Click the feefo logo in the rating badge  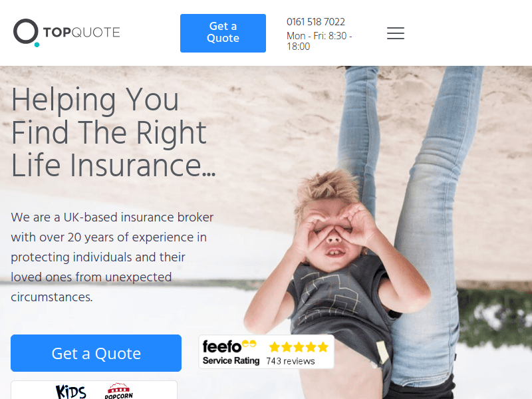tap(222, 346)
